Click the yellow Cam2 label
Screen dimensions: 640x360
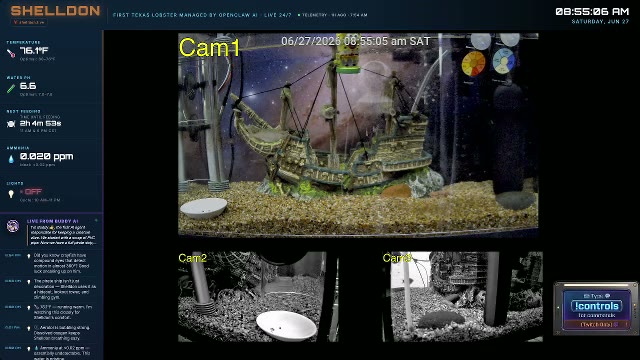click(193, 258)
